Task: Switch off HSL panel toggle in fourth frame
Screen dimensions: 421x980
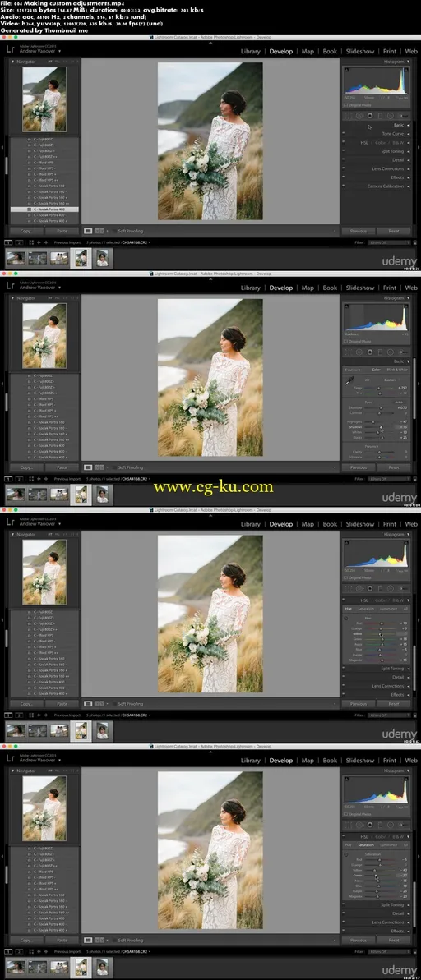Action: coord(344,835)
